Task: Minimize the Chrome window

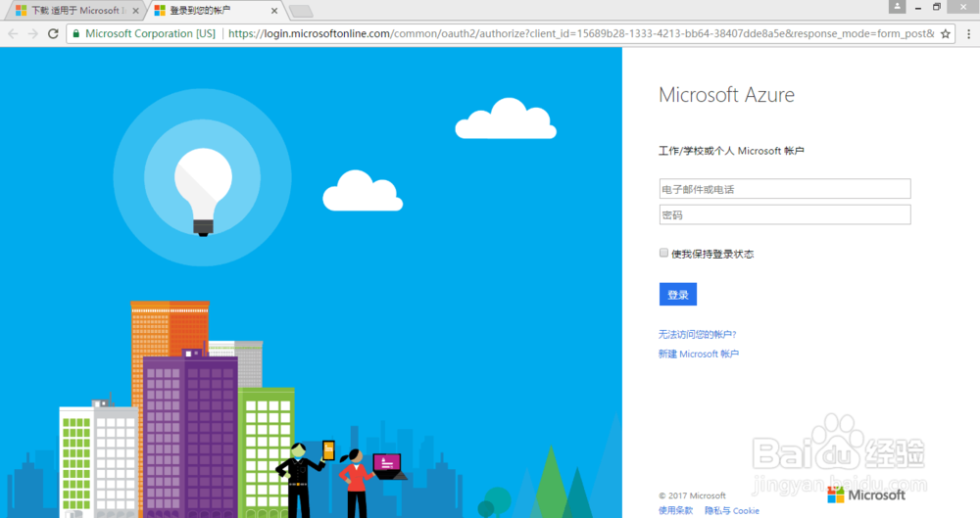Action: (918, 8)
